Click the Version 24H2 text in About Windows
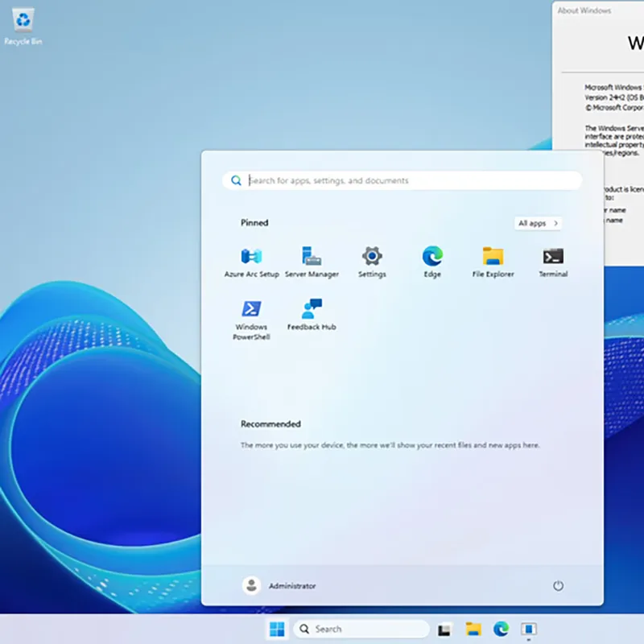Viewport: 644px width, 644px height. pyautogui.click(x=613, y=97)
